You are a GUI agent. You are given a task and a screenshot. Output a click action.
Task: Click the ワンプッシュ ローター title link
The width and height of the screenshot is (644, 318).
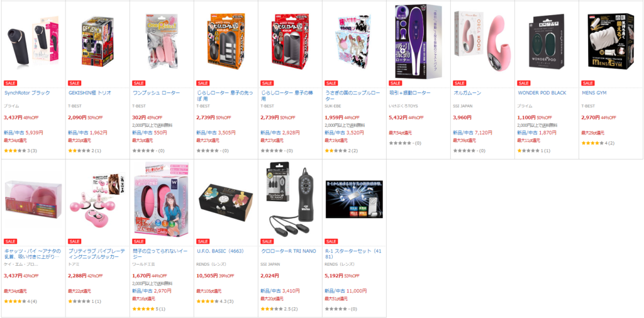[156, 93]
